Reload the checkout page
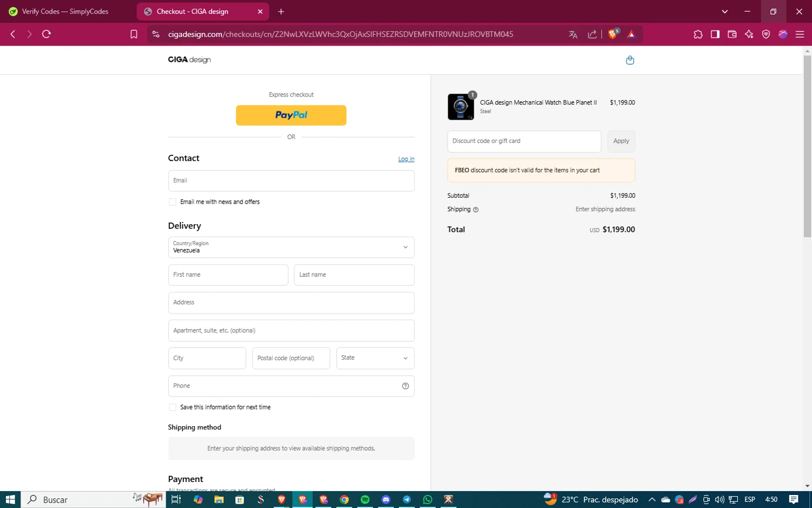Screen dimensions: 812x508 [x=47, y=34]
